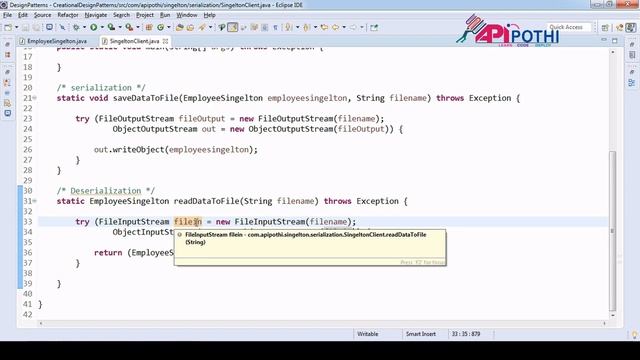Toggle Show Whitespace Characters icon
Image resolution: width=640 pixels, height=360 pixels.
(276, 27)
